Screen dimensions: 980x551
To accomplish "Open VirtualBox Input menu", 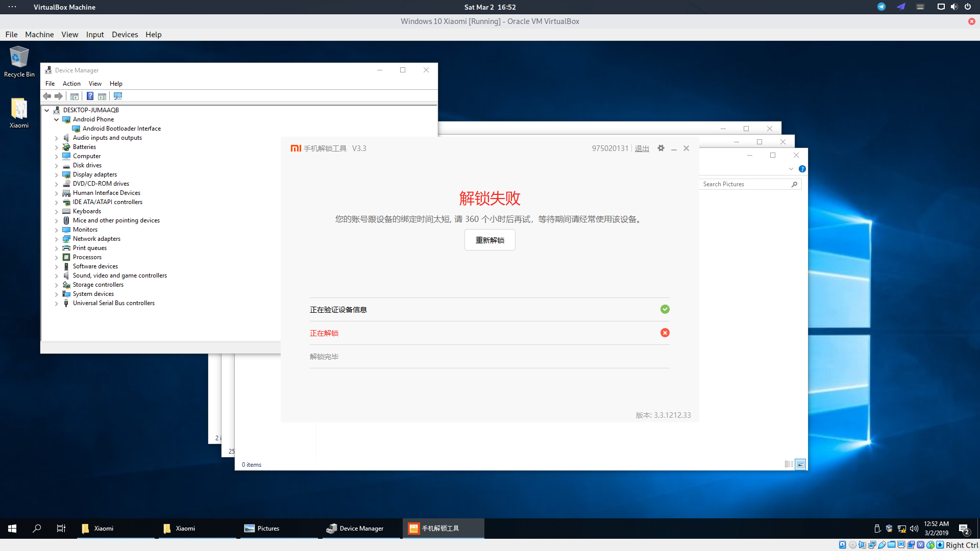I will [95, 35].
